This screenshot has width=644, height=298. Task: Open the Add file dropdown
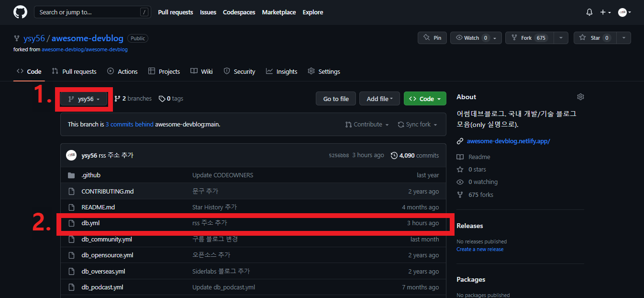pos(379,99)
